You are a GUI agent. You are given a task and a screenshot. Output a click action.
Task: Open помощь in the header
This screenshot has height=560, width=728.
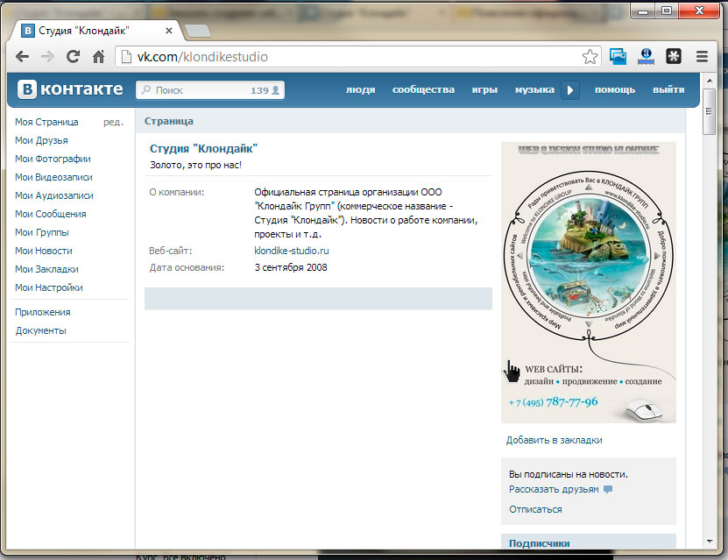pyautogui.click(x=615, y=89)
